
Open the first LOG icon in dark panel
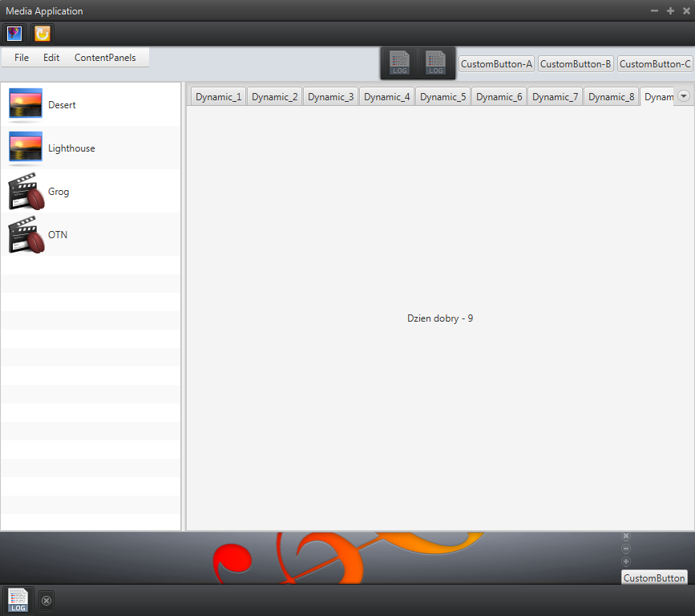click(x=399, y=63)
